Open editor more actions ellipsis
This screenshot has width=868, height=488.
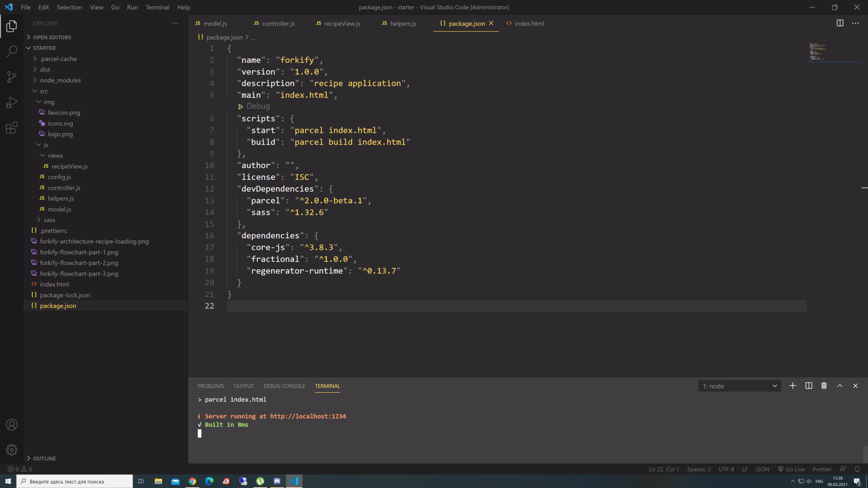tap(855, 23)
